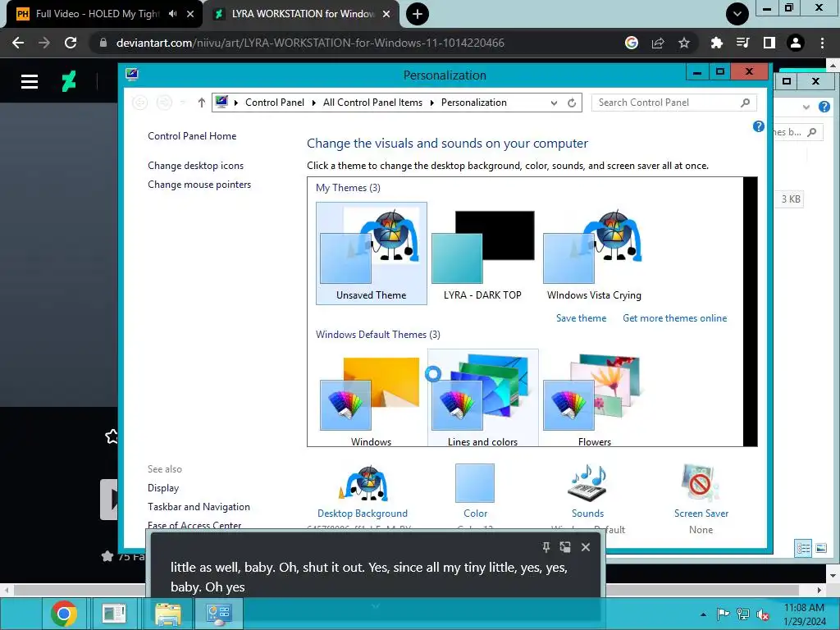The image size is (840, 630).
Task: Show hidden system tray icons
Action: click(x=703, y=614)
